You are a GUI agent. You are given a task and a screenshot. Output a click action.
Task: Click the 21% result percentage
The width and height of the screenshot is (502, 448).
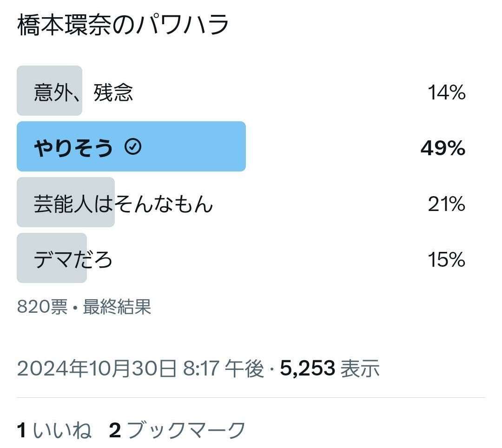point(447,204)
